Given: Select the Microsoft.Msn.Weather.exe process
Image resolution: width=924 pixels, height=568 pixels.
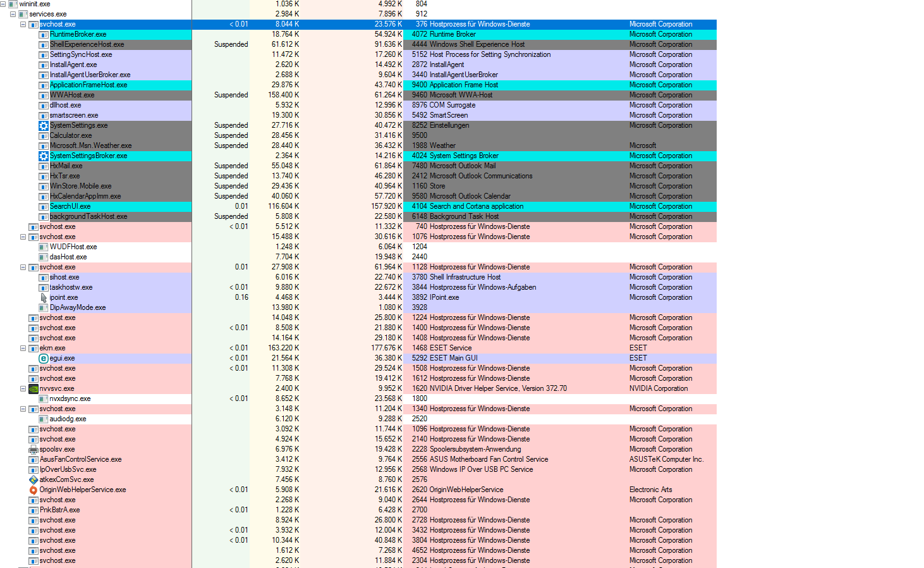Looking at the screenshot, I should point(91,145).
